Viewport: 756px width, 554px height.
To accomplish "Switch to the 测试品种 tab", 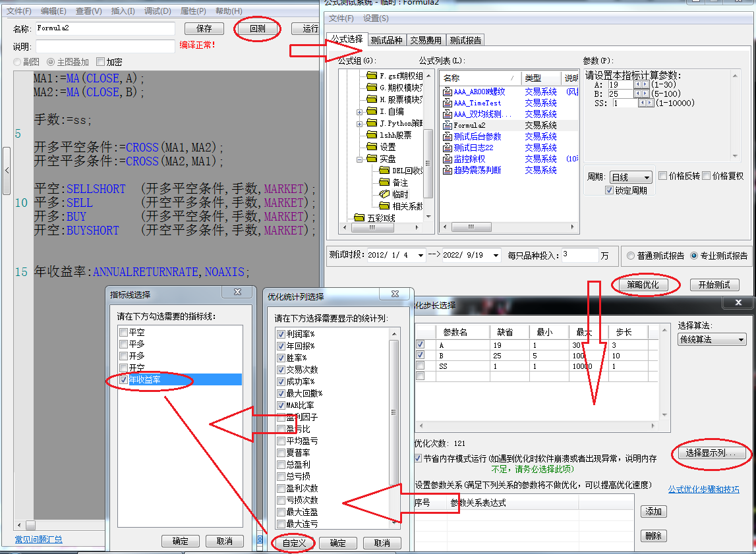I will click(387, 40).
